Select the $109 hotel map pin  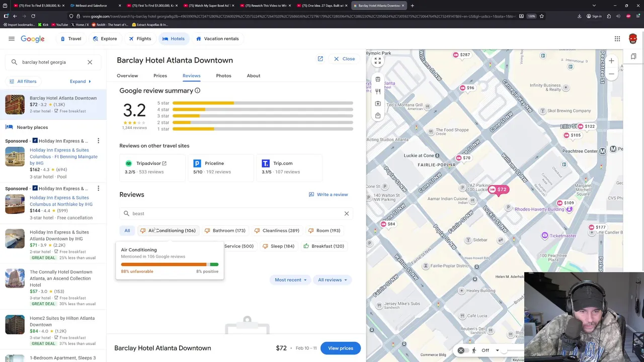tap(565, 203)
